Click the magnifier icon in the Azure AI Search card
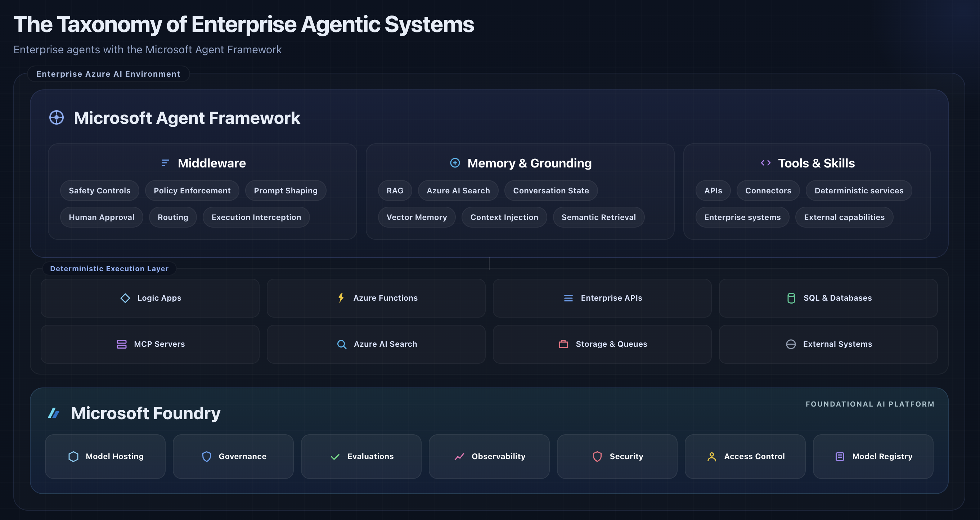 (342, 344)
